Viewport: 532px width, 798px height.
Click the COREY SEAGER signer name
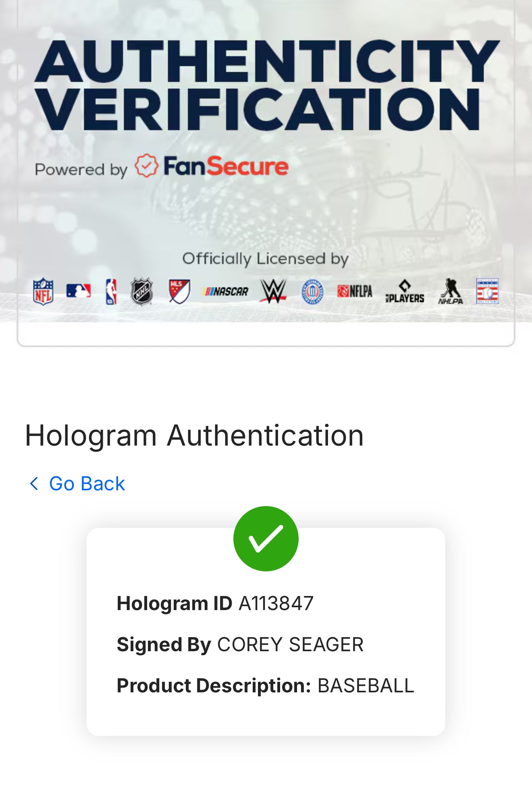pyautogui.click(x=290, y=644)
